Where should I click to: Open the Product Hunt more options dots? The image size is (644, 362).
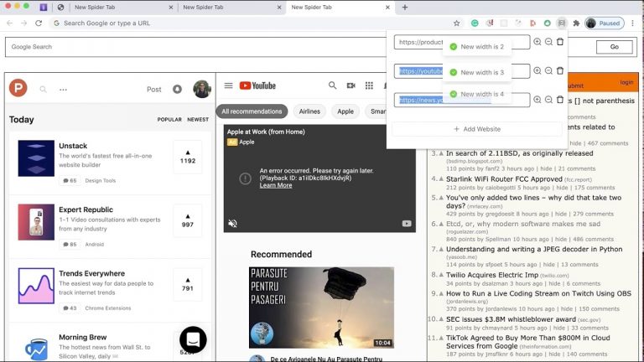63,90
